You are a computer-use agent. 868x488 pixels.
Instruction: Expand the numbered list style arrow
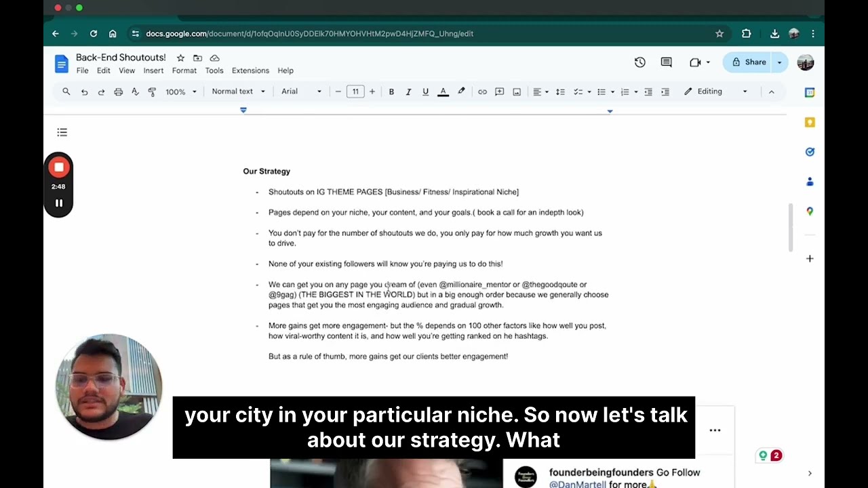(x=636, y=91)
